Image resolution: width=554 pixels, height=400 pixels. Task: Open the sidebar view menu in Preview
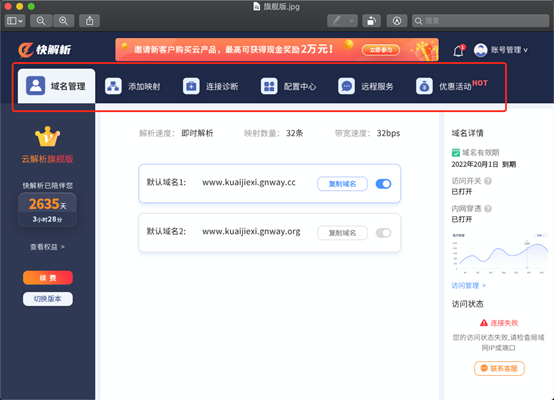pyautogui.click(x=14, y=21)
